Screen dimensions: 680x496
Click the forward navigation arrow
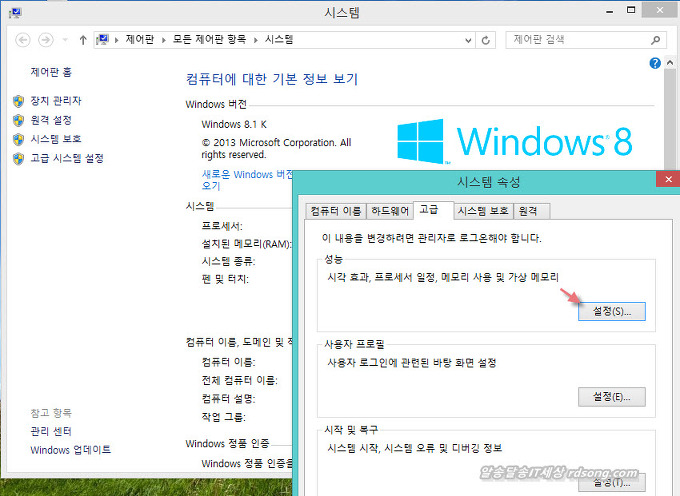tap(46, 40)
